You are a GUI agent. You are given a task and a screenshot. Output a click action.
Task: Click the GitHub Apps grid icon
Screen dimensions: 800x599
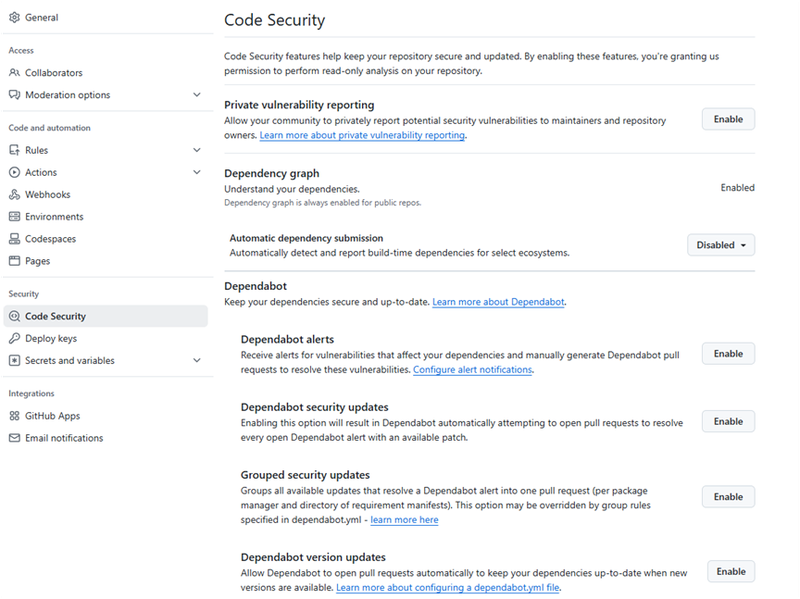click(x=15, y=416)
